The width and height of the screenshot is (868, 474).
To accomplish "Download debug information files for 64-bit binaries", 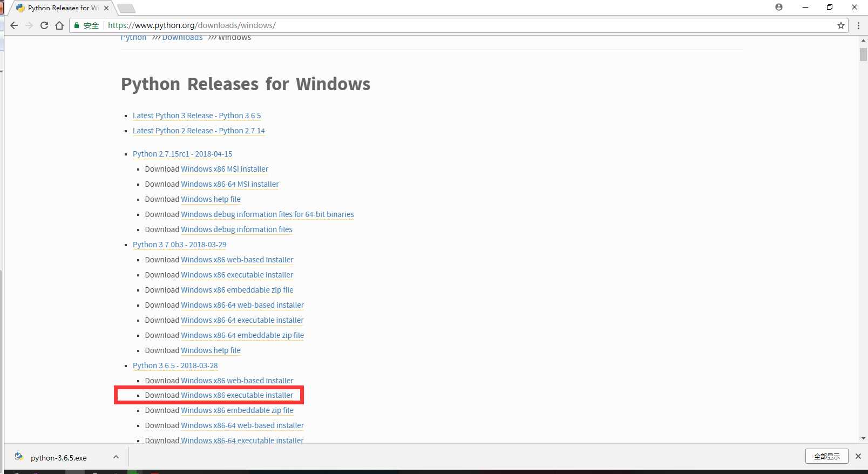I will [x=267, y=214].
